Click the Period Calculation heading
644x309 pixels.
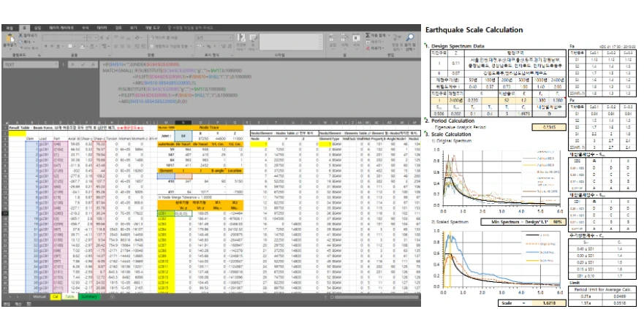(x=450, y=121)
